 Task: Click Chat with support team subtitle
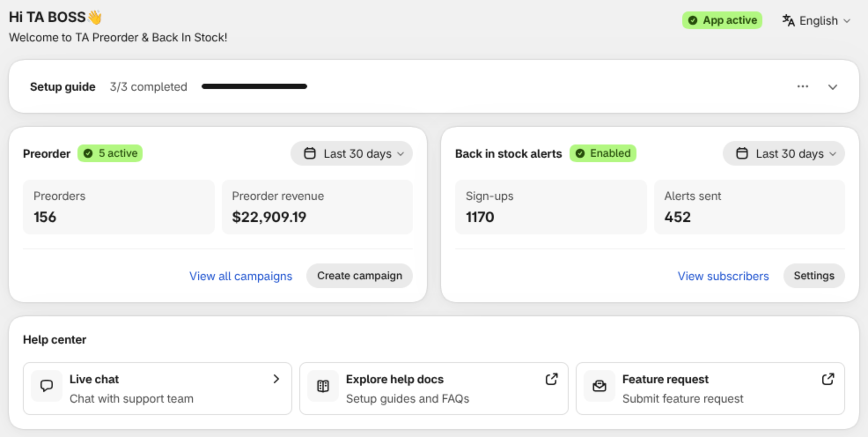coord(132,399)
